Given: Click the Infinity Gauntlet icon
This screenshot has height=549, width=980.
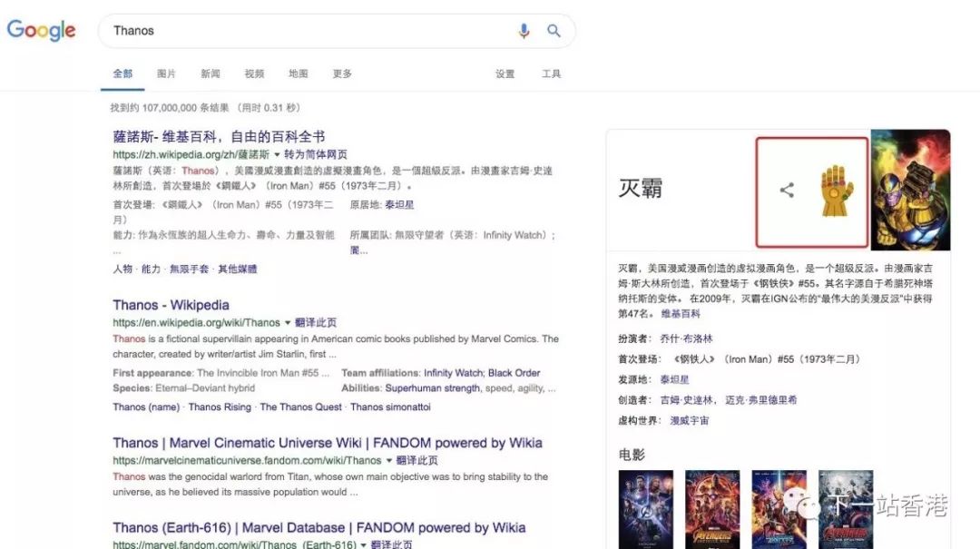Looking at the screenshot, I should pos(837,191).
